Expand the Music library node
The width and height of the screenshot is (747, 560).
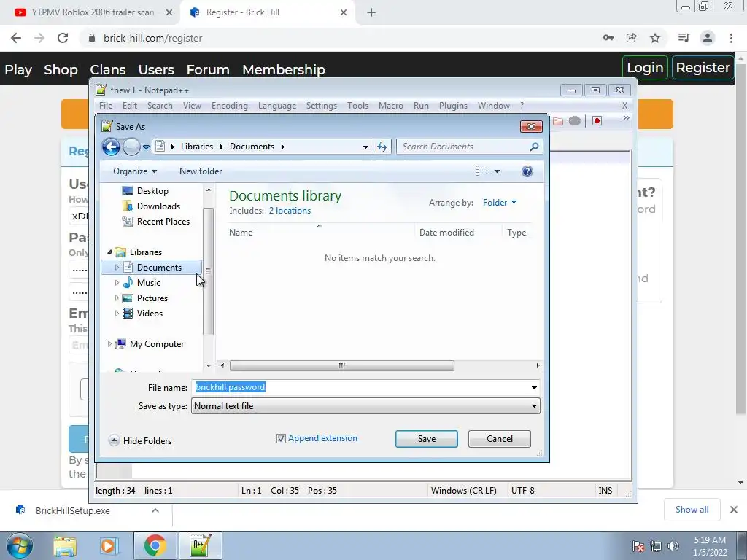(x=117, y=283)
